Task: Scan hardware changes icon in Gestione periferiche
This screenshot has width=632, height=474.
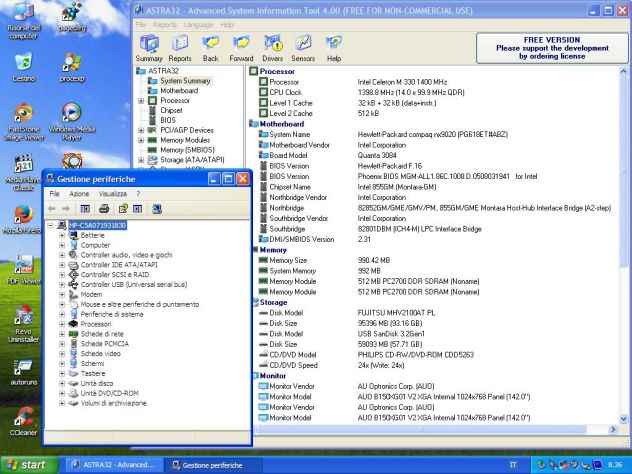Action: click(x=157, y=208)
